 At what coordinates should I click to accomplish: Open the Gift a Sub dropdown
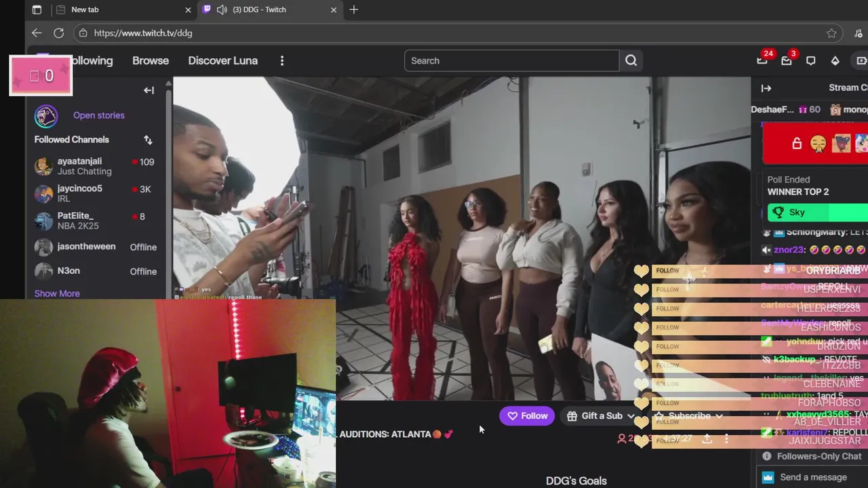pyautogui.click(x=601, y=416)
